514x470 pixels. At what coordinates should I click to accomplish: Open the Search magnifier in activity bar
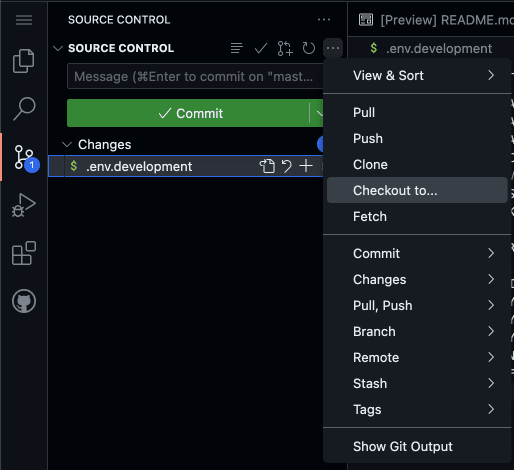[x=24, y=109]
